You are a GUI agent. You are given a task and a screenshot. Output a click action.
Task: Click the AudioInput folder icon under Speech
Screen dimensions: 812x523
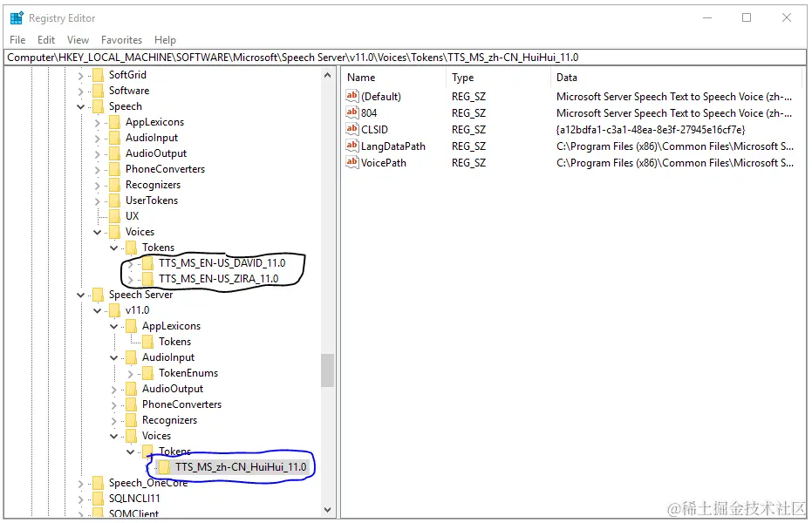[114, 138]
